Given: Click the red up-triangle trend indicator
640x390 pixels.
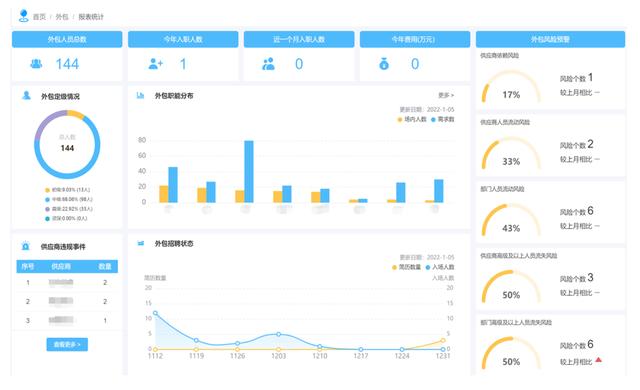Looking at the screenshot, I should pos(598,360).
